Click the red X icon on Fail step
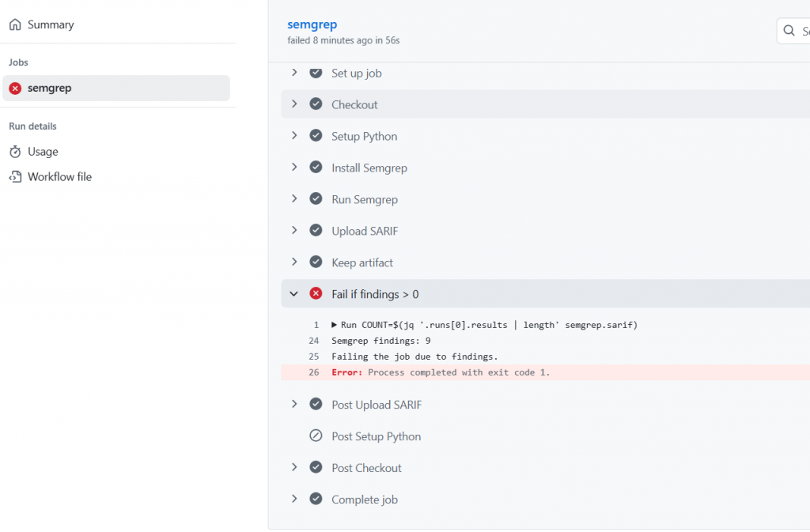810x532 pixels. pyautogui.click(x=316, y=294)
